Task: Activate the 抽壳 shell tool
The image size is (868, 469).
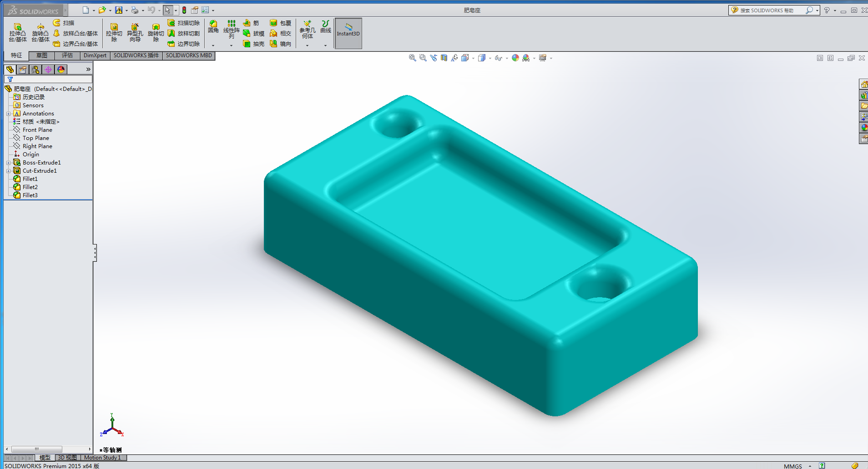Action: point(254,44)
